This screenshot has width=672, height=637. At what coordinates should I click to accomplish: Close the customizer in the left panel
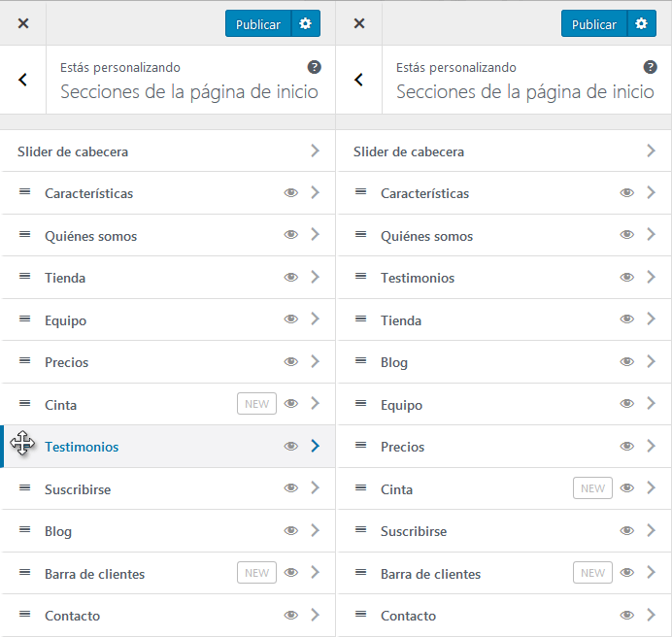click(23, 23)
